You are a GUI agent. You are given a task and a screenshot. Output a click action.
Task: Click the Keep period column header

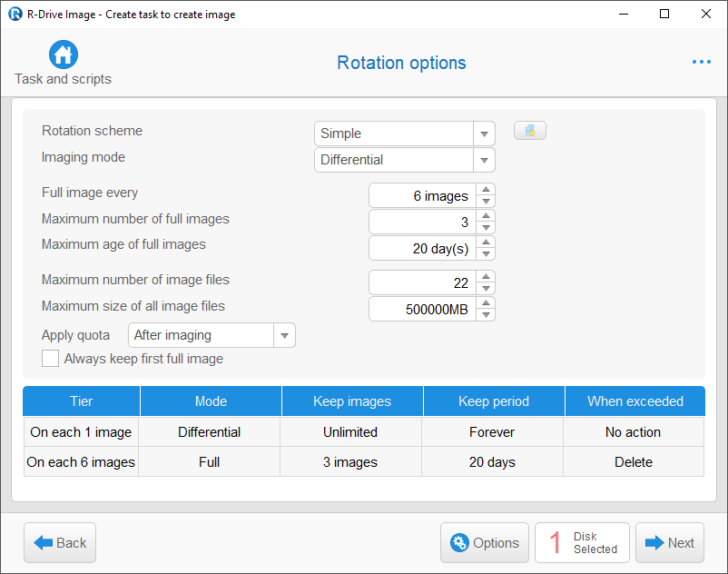[x=494, y=401]
